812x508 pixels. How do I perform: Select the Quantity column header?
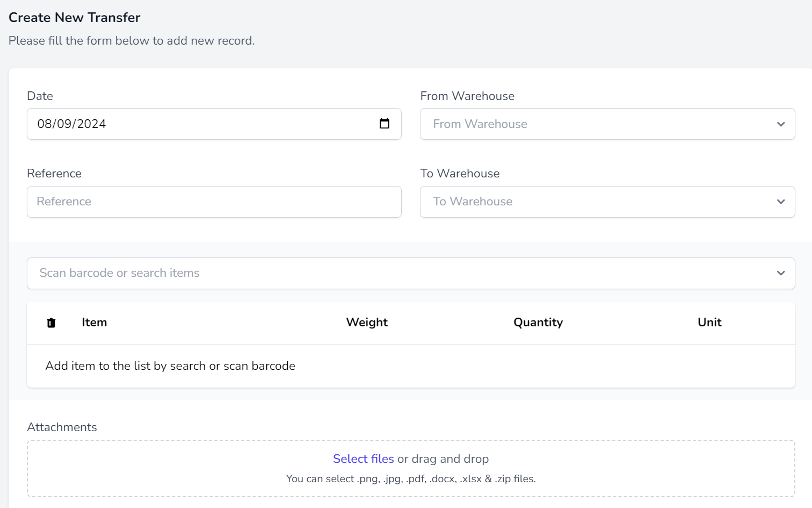(538, 323)
